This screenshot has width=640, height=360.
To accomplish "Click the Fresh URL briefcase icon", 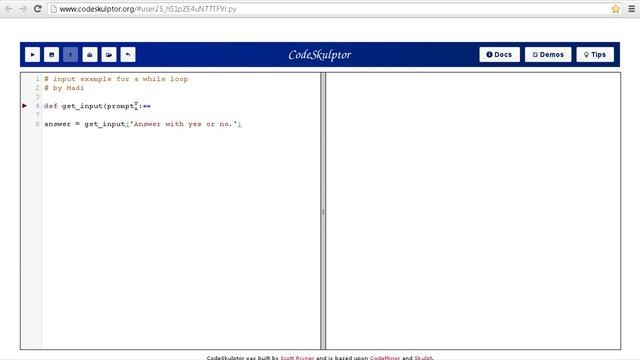I will tap(90, 55).
